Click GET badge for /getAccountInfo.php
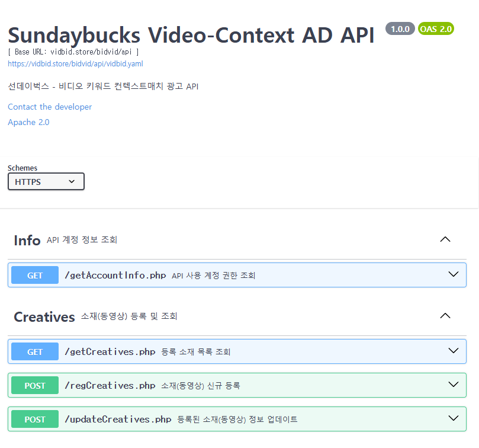The width and height of the screenshot is (479, 448). pyautogui.click(x=35, y=275)
